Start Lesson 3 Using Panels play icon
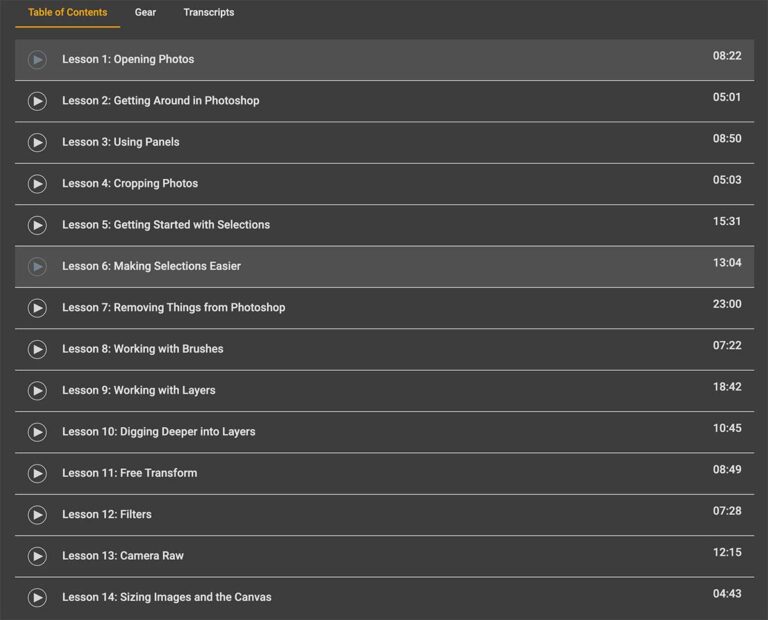 pyautogui.click(x=37, y=143)
